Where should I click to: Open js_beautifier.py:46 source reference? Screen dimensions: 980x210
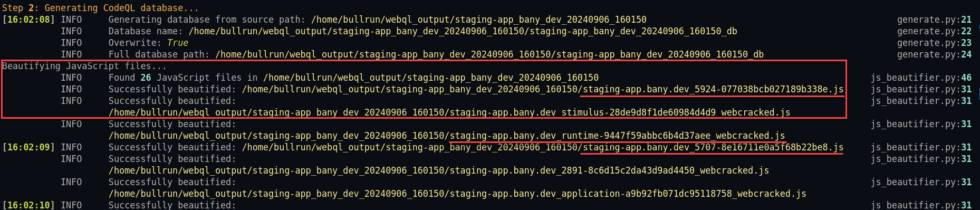point(921,78)
